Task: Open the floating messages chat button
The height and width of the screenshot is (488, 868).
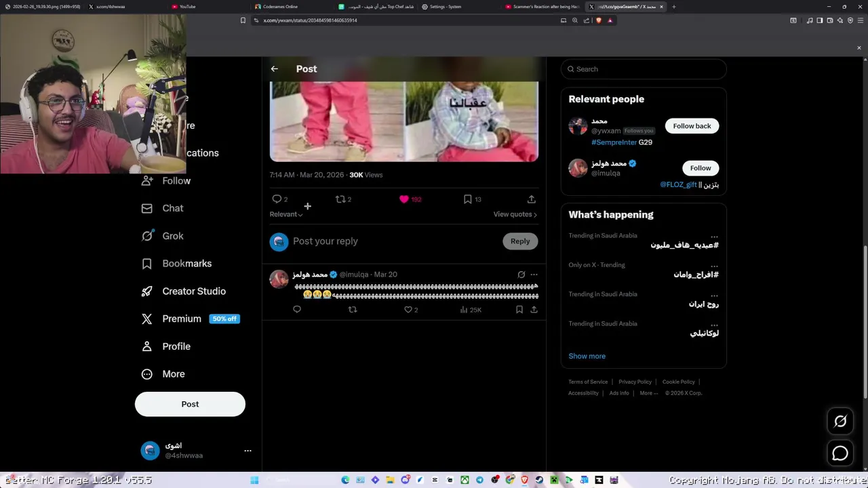Action: 840,453
